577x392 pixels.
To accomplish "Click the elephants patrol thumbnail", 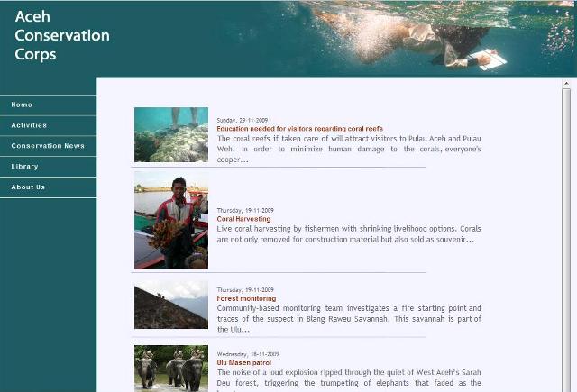I will (x=171, y=368).
